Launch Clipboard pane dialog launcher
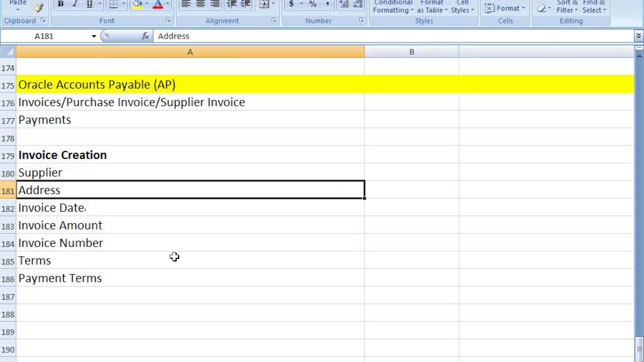644x362 pixels. (x=43, y=21)
